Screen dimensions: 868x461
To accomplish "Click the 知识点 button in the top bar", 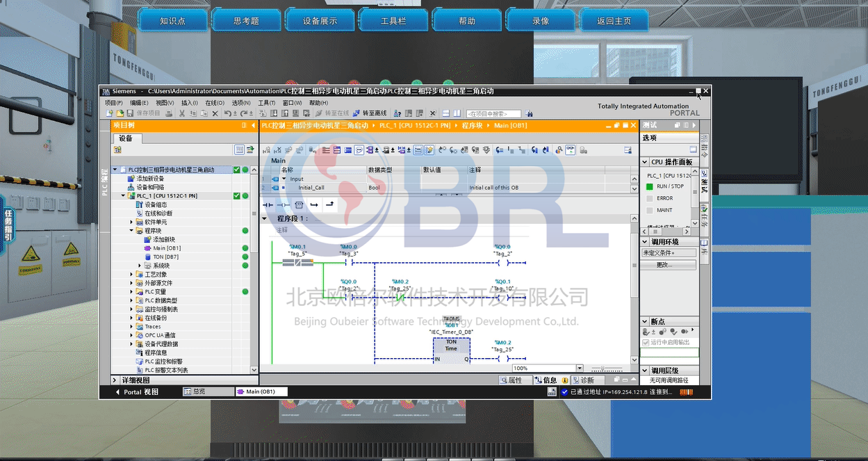I will [x=172, y=21].
